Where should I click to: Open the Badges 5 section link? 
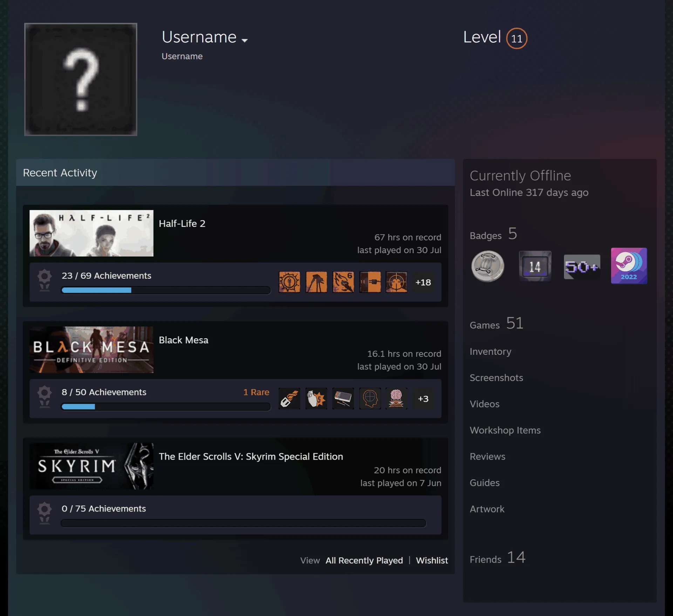coord(494,234)
